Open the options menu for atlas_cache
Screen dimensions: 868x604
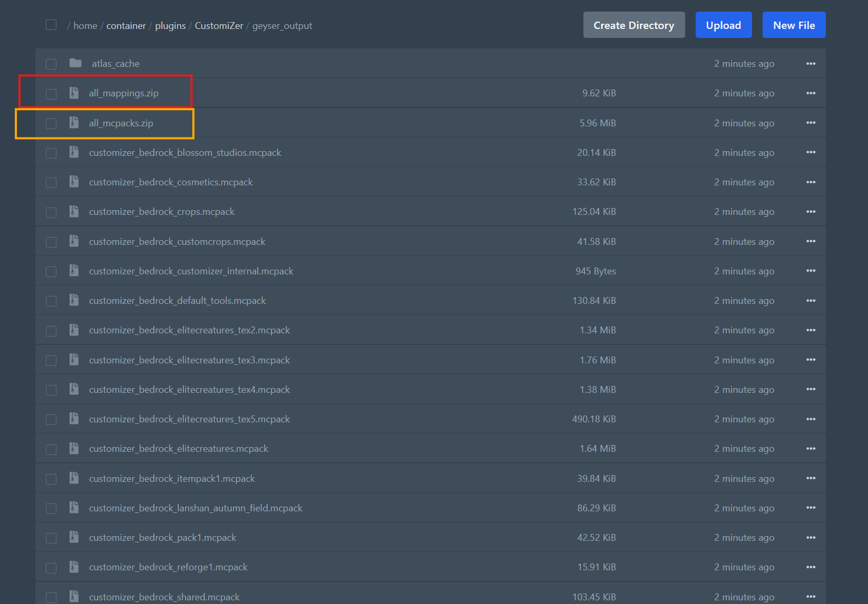(x=811, y=64)
